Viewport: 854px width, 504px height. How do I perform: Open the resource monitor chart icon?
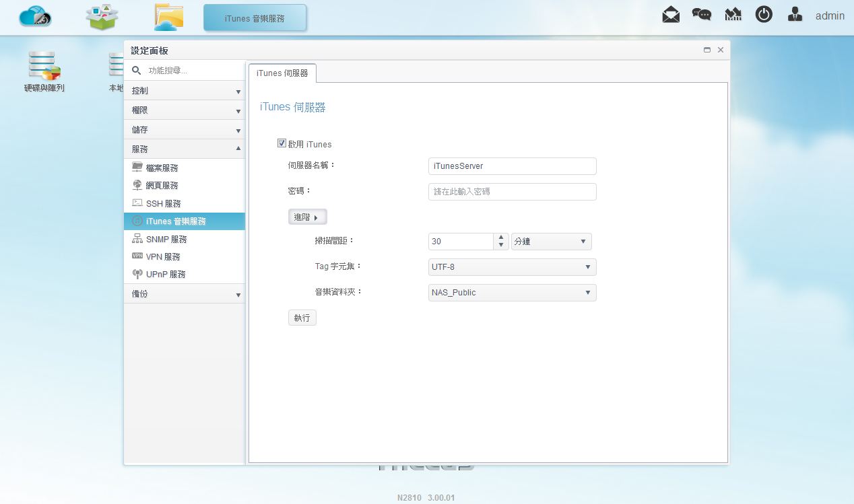(733, 15)
